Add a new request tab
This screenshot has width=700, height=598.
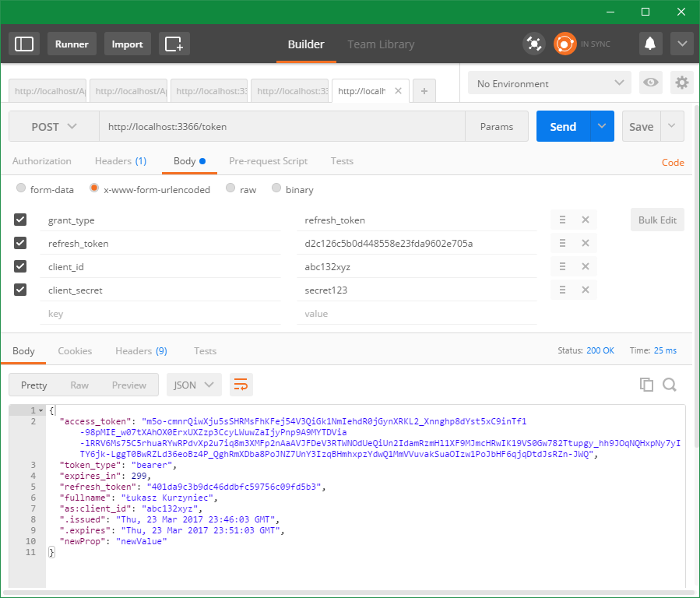pyautogui.click(x=424, y=91)
